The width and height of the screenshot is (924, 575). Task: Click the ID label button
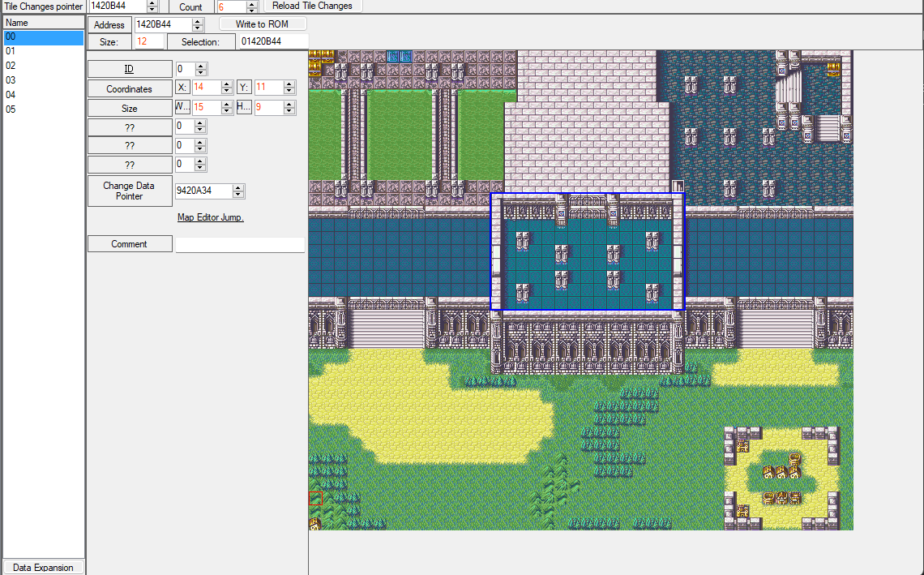[x=130, y=69]
